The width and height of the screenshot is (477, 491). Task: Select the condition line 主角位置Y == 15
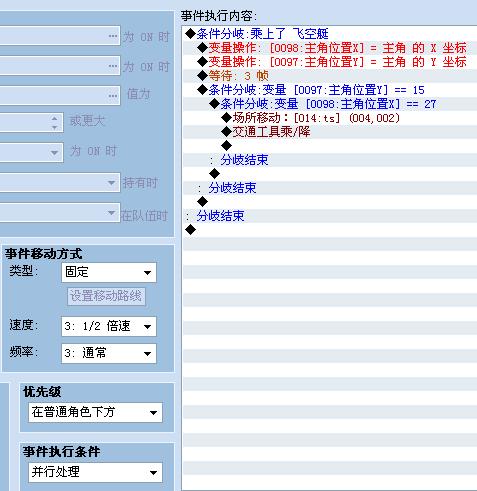330,90
